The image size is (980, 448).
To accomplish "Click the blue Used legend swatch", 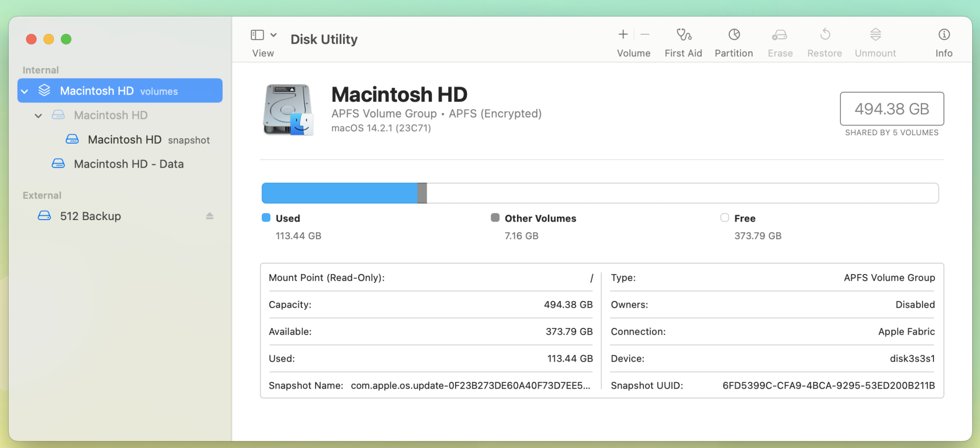I will [266, 218].
